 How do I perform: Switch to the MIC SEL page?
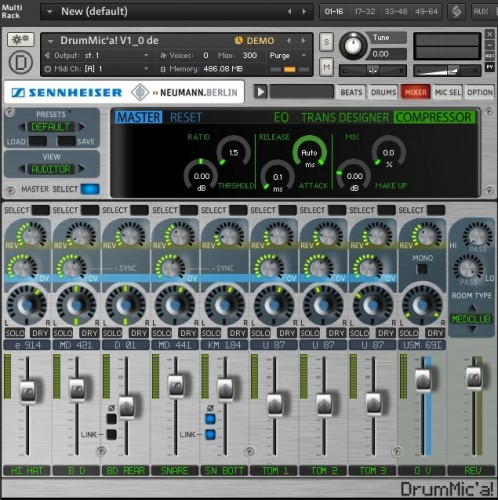click(x=448, y=92)
